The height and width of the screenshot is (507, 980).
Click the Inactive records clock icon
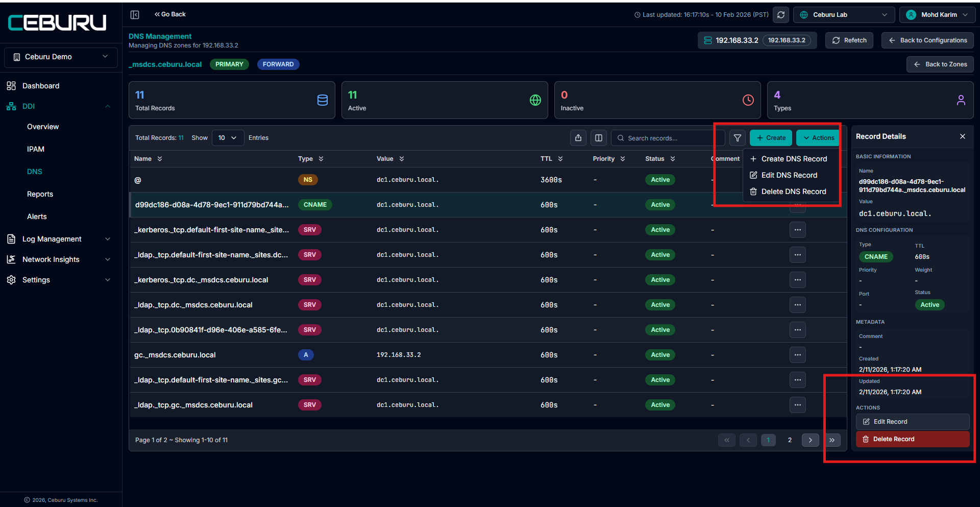click(x=748, y=100)
